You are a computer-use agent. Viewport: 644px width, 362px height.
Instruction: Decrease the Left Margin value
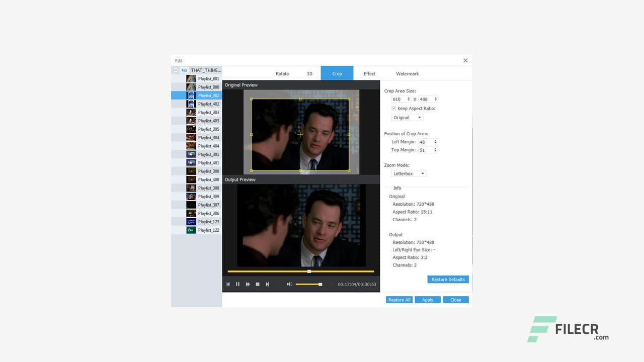coord(435,143)
